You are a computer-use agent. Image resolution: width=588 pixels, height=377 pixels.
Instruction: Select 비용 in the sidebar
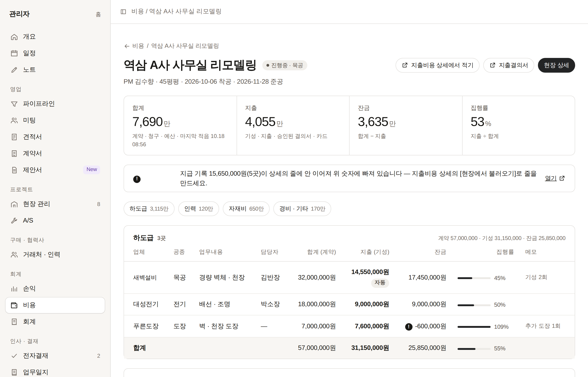coord(55,305)
